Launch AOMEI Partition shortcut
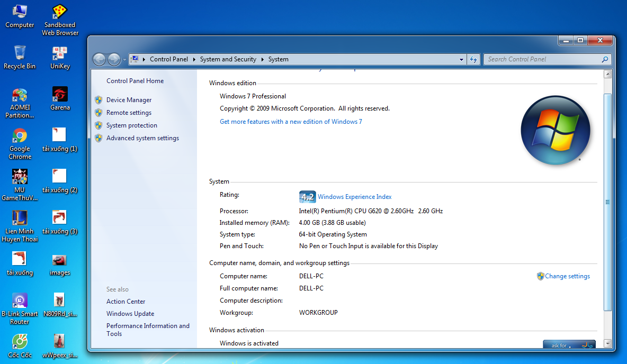627x364 pixels. pyautogui.click(x=20, y=103)
